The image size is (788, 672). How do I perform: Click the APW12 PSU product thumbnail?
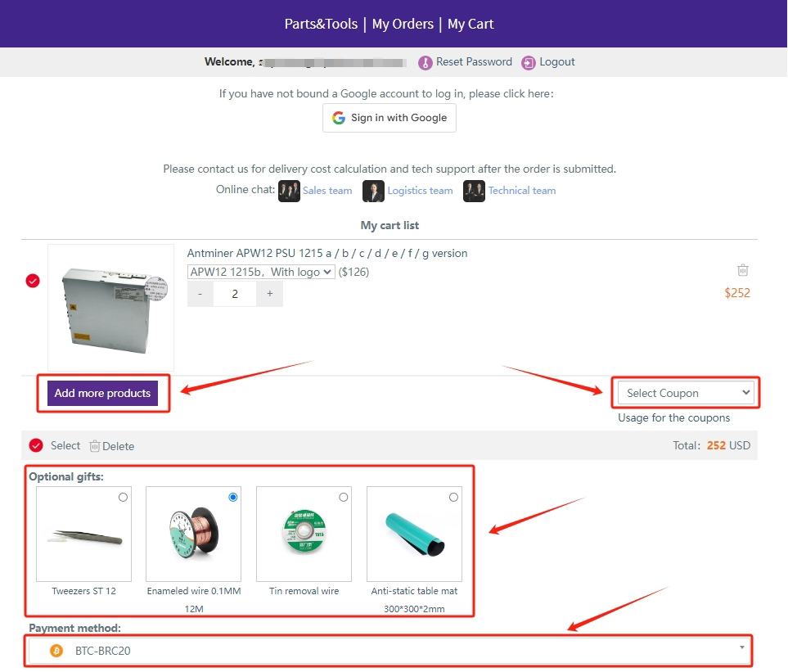tap(110, 307)
